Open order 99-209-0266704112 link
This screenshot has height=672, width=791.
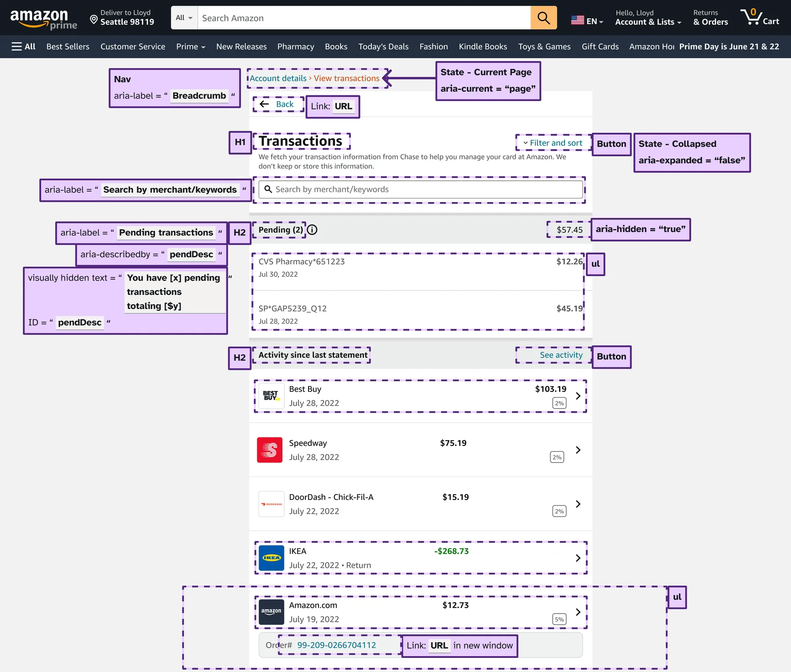(x=337, y=645)
